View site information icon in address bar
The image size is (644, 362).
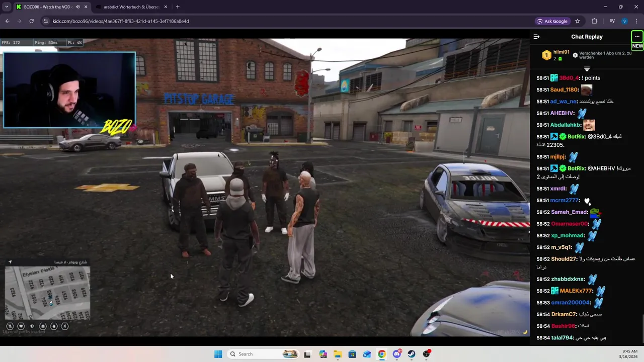(46, 21)
